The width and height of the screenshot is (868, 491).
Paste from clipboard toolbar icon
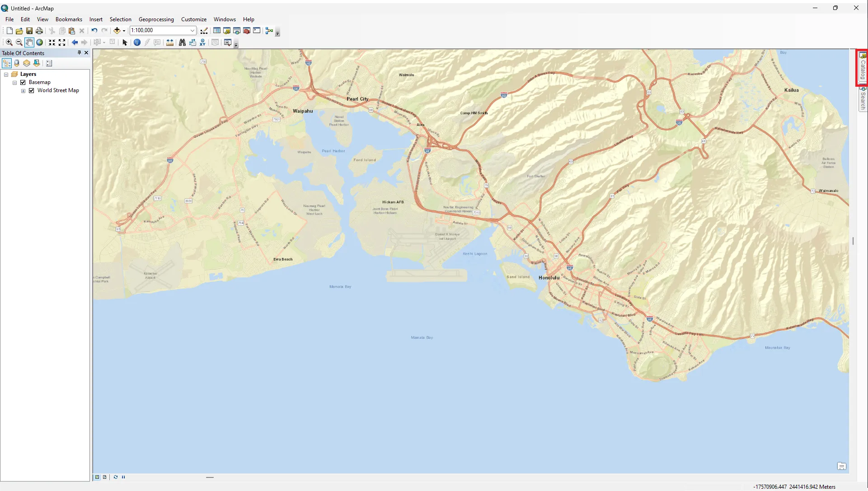[71, 31]
